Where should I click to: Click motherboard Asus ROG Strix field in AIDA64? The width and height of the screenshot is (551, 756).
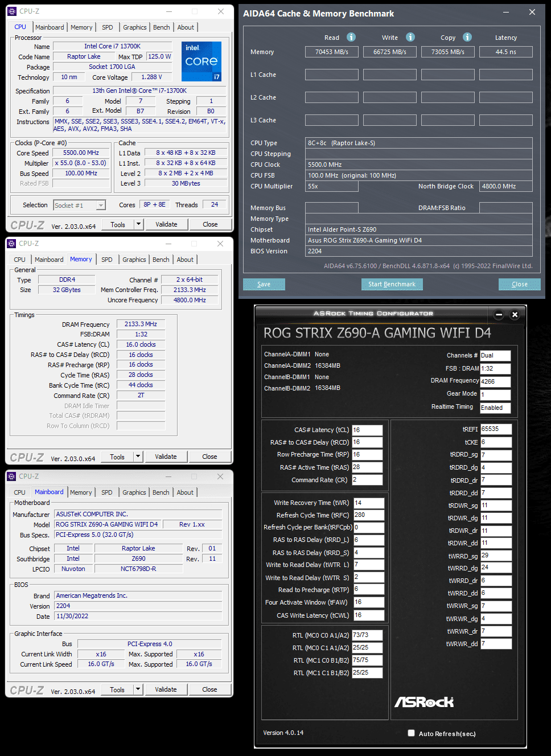pos(419,240)
